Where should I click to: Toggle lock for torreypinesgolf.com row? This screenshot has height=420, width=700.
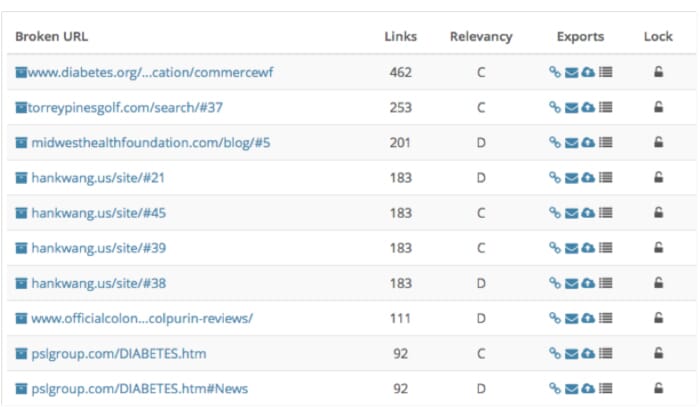coord(658,107)
